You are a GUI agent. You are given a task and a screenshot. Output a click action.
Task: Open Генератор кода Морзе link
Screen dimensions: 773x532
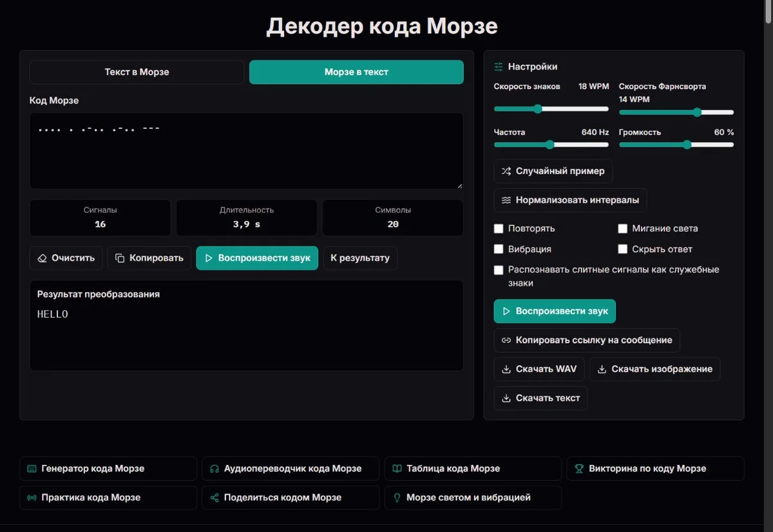tap(108, 469)
